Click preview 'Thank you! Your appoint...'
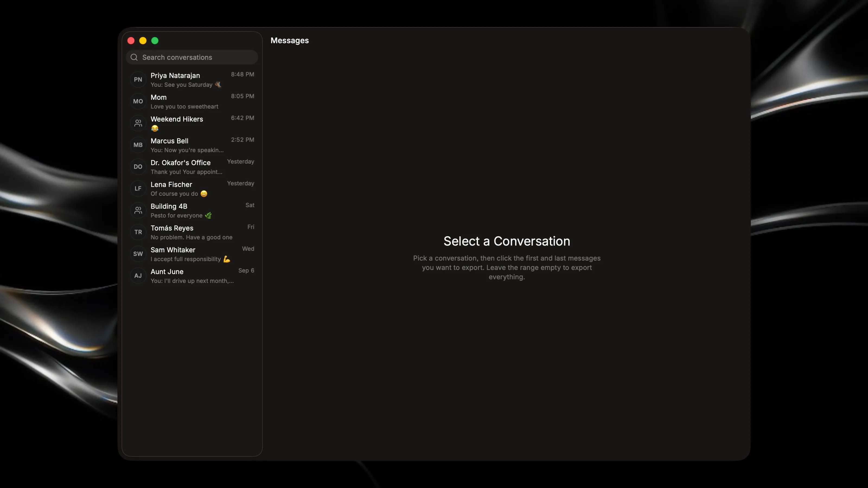This screenshot has width=868, height=488. 186,172
